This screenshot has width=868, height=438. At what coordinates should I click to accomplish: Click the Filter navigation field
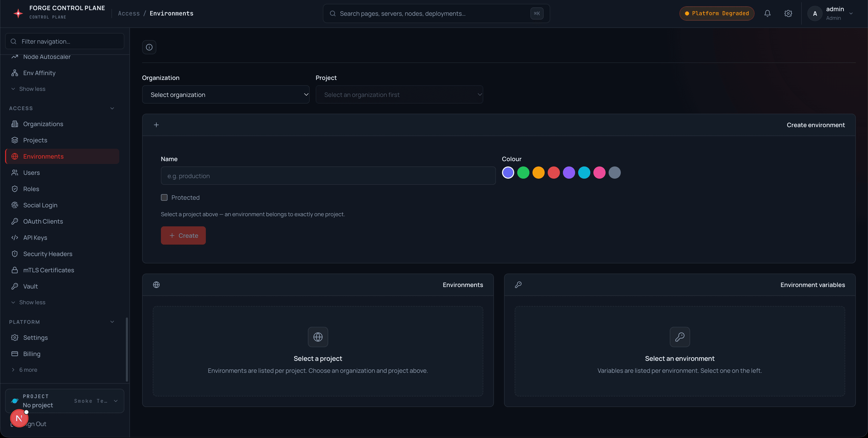[65, 41]
